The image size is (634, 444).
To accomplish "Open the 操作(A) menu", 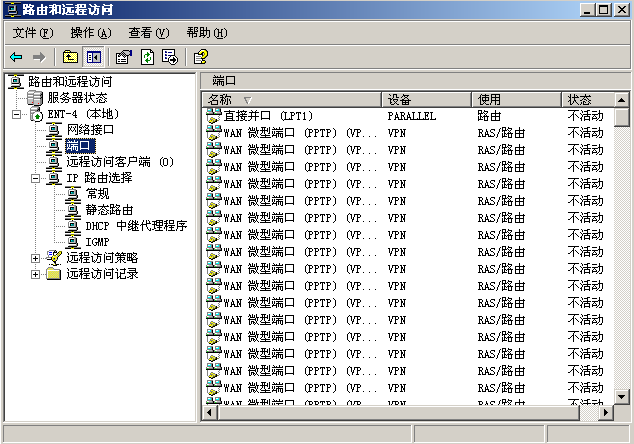I will [x=90, y=33].
